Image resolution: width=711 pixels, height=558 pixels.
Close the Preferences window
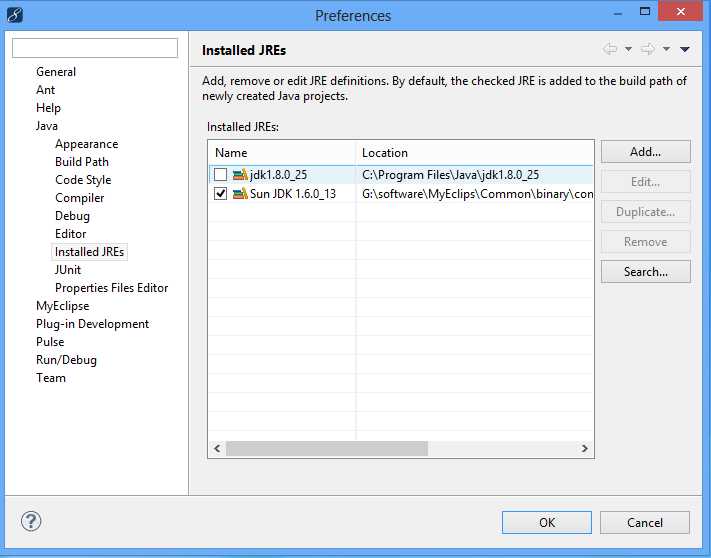[x=680, y=11]
